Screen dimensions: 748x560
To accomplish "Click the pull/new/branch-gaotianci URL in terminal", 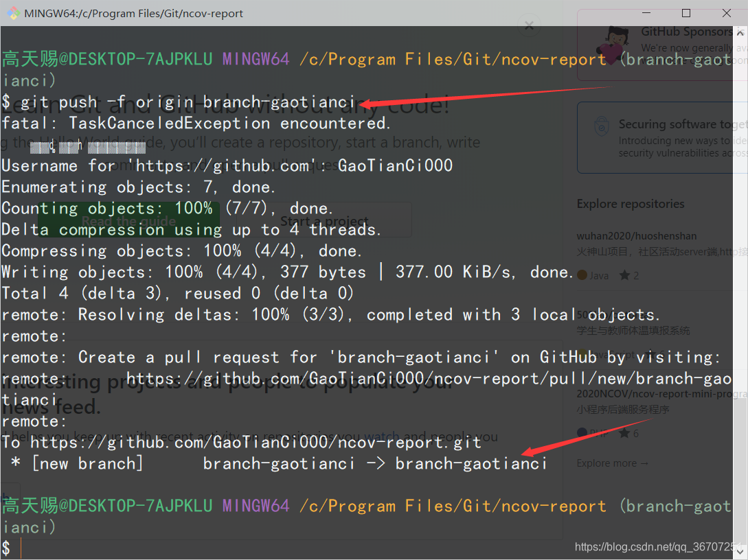I will click(429, 378).
